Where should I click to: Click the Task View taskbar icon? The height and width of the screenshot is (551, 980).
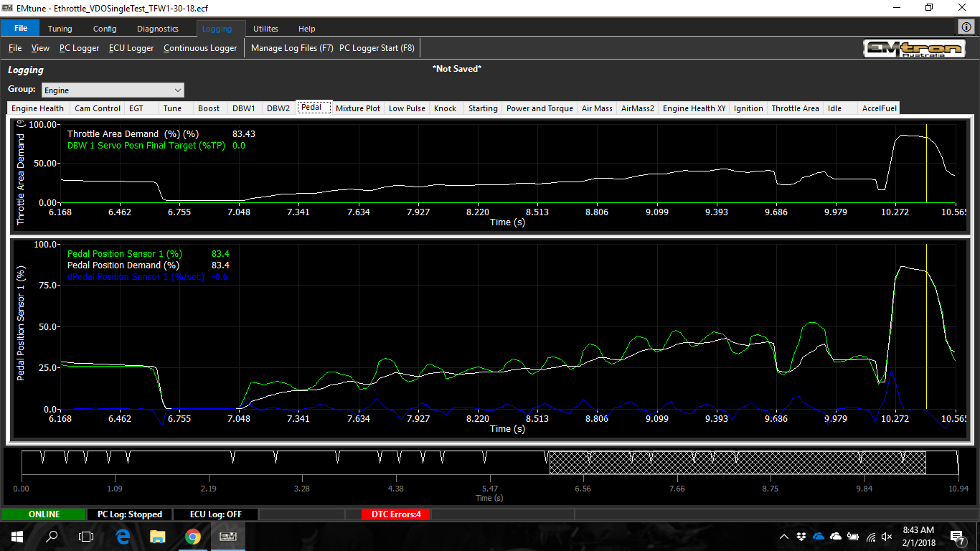point(86,536)
